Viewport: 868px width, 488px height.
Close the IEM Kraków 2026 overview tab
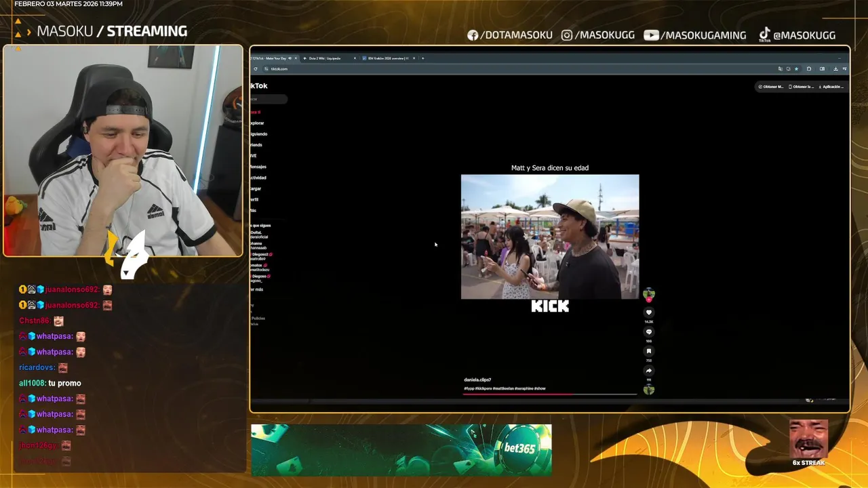pos(414,58)
